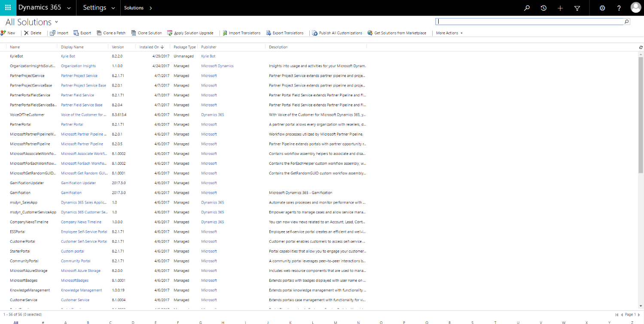Open the Gamification Updater link
The width and height of the screenshot is (644, 324).
point(78,183)
